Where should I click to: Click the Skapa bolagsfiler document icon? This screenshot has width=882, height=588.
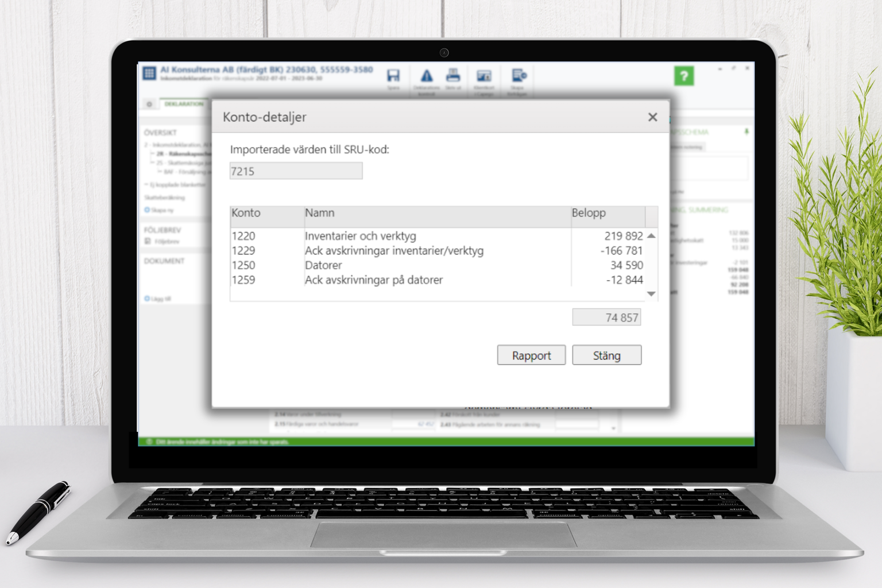[519, 76]
